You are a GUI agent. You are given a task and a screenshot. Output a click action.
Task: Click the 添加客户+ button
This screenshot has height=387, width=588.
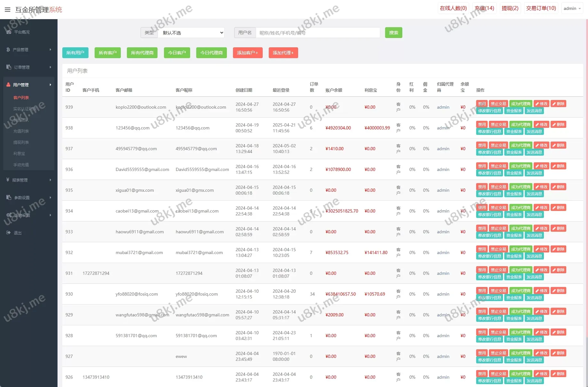[x=247, y=53]
